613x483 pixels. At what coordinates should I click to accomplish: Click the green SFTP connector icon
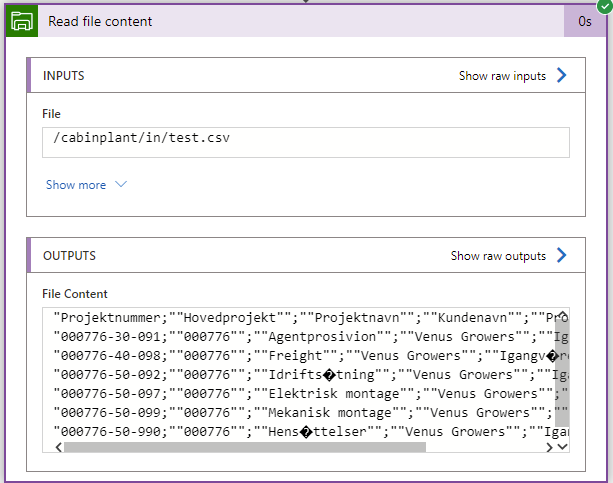coord(22,21)
